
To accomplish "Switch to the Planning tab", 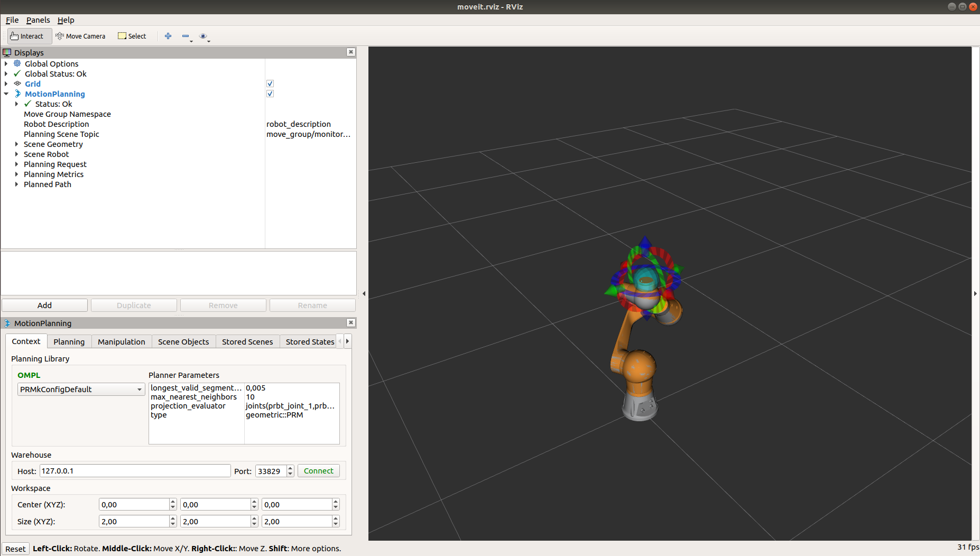I will pos(69,341).
